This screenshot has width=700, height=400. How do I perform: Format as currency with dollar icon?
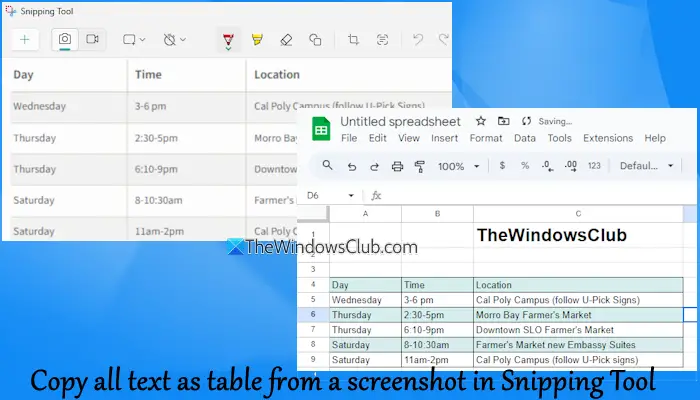click(502, 166)
